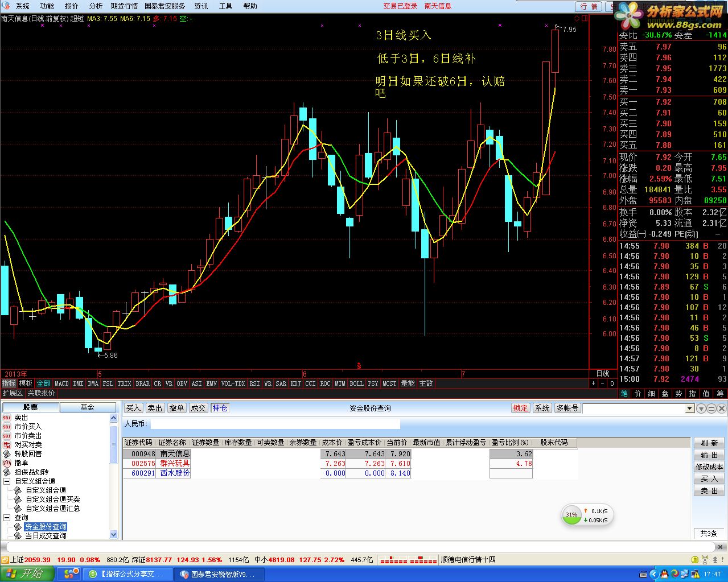Select the 持仓 holdings toggle button
This screenshot has height=582, width=728.
pyautogui.click(x=220, y=408)
